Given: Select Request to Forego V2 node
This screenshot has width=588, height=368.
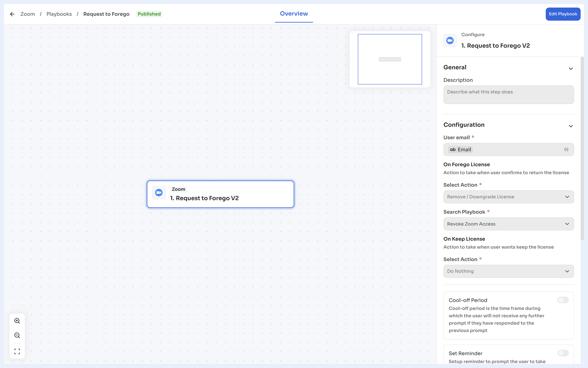Looking at the screenshot, I should coord(220,194).
